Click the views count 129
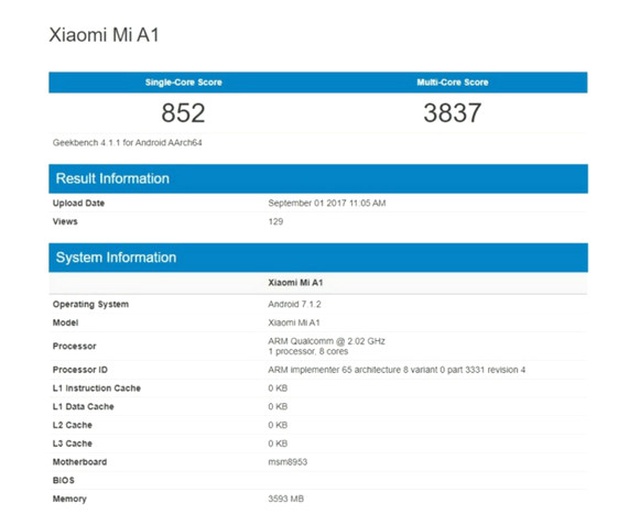The height and width of the screenshot is (525, 640). pyautogui.click(x=276, y=221)
